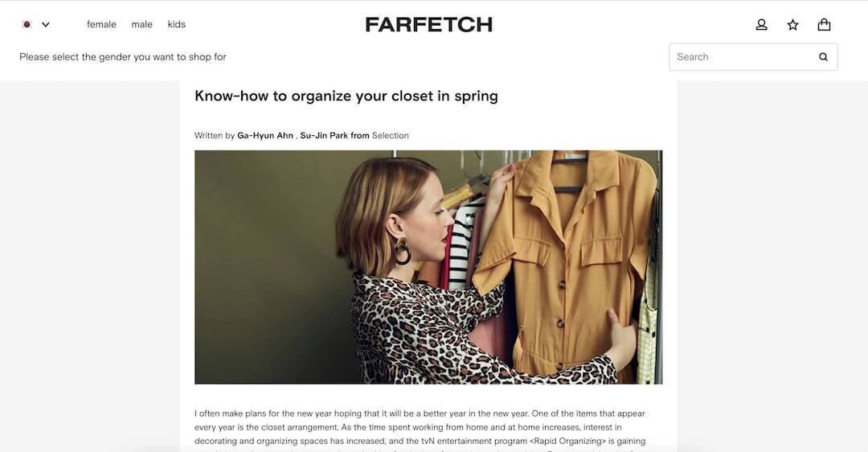Image resolution: width=868 pixels, height=452 pixels.
Task: Open author Su-Jin Park link
Action: click(x=324, y=135)
